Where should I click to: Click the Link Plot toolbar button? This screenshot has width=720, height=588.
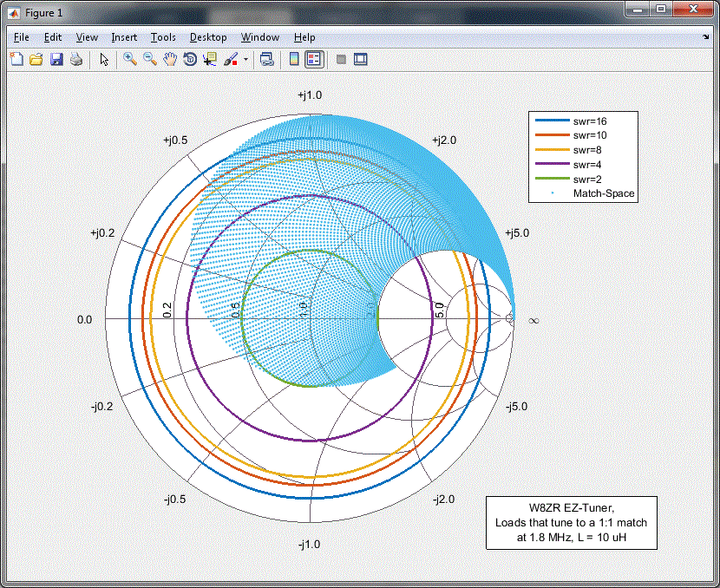coord(267,59)
